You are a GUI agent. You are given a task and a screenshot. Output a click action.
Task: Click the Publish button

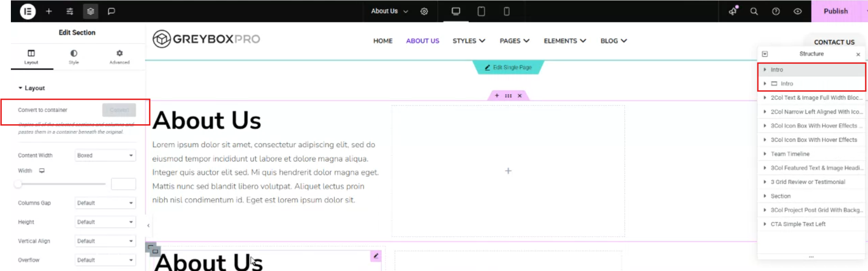[x=835, y=11]
